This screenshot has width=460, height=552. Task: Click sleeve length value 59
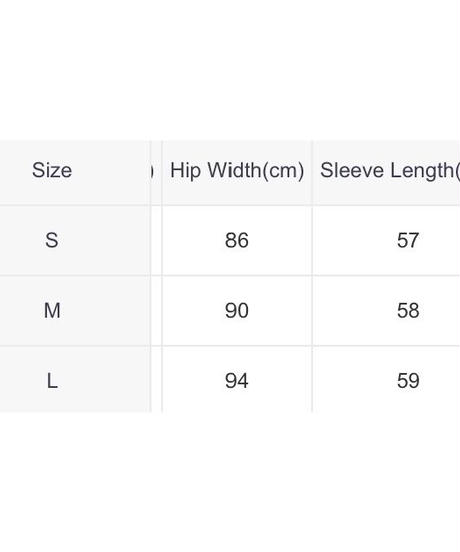pyautogui.click(x=408, y=381)
